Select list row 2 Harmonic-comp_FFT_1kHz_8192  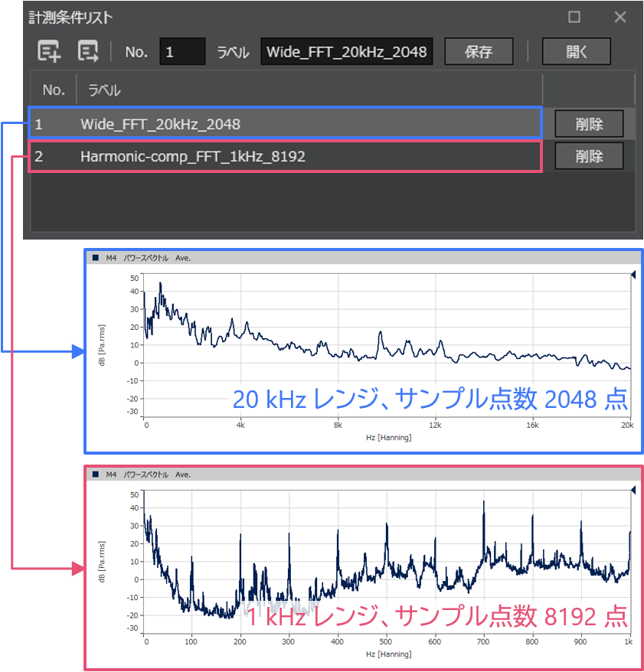[230, 156]
